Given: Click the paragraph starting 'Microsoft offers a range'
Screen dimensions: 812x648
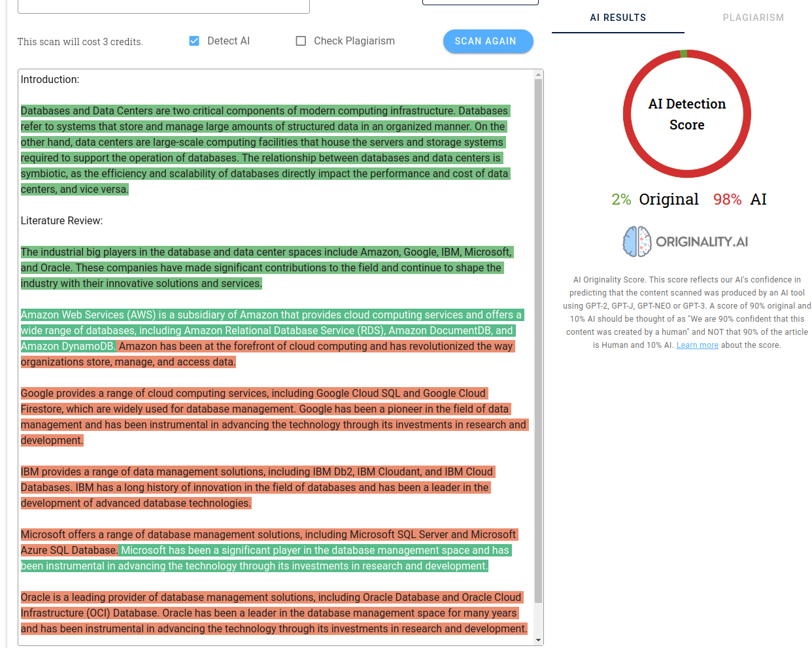Looking at the screenshot, I should tap(269, 551).
